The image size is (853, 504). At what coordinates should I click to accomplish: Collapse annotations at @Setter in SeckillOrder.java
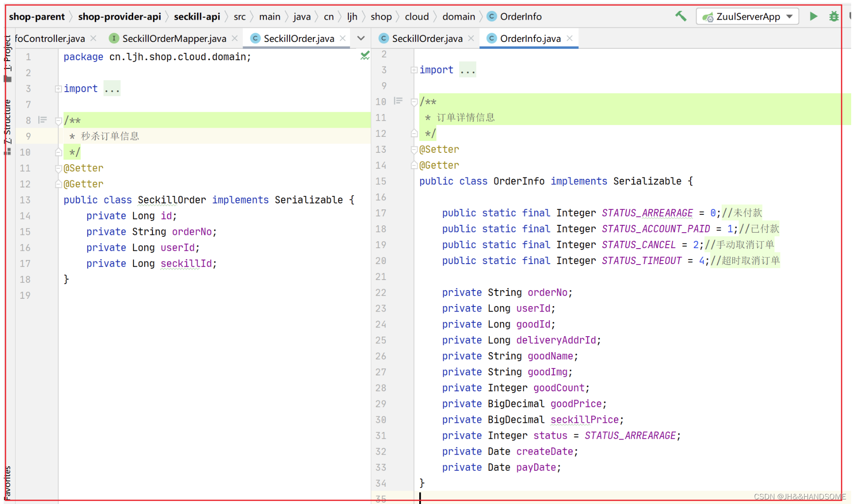(58, 169)
